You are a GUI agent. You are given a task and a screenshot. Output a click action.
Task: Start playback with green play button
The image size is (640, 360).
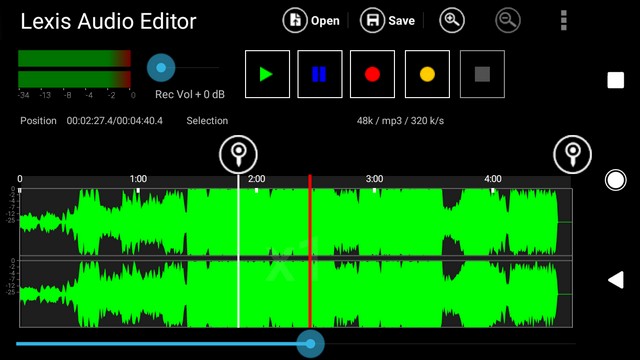[267, 74]
